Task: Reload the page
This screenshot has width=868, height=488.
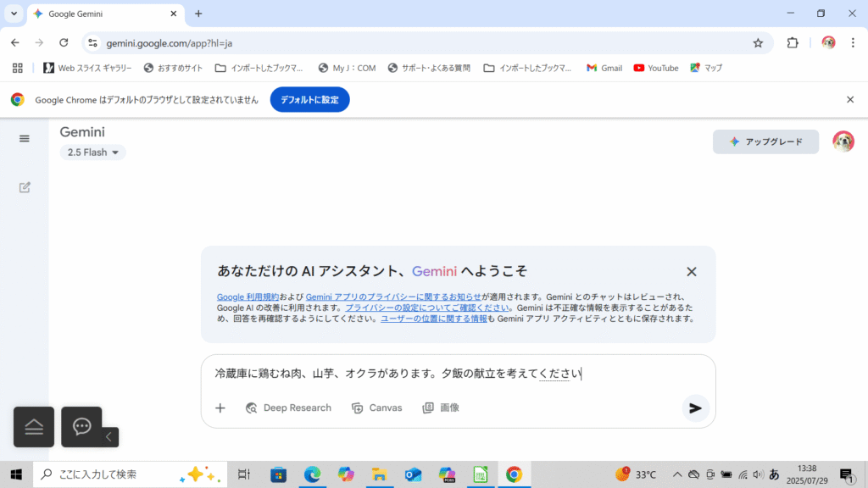Action: tap(64, 42)
